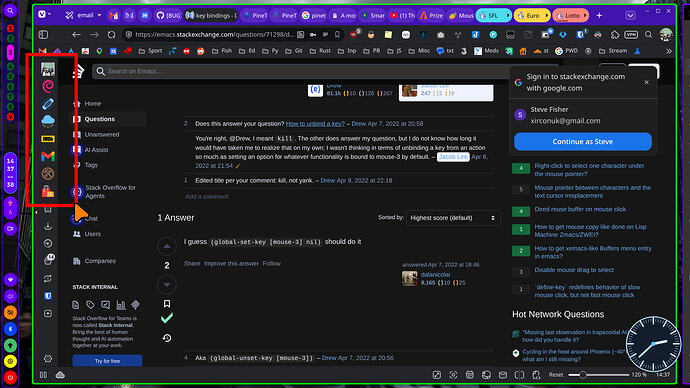Open the Bitwarden panel in sidebar
This screenshot has width=690, height=388.
tap(48, 296)
